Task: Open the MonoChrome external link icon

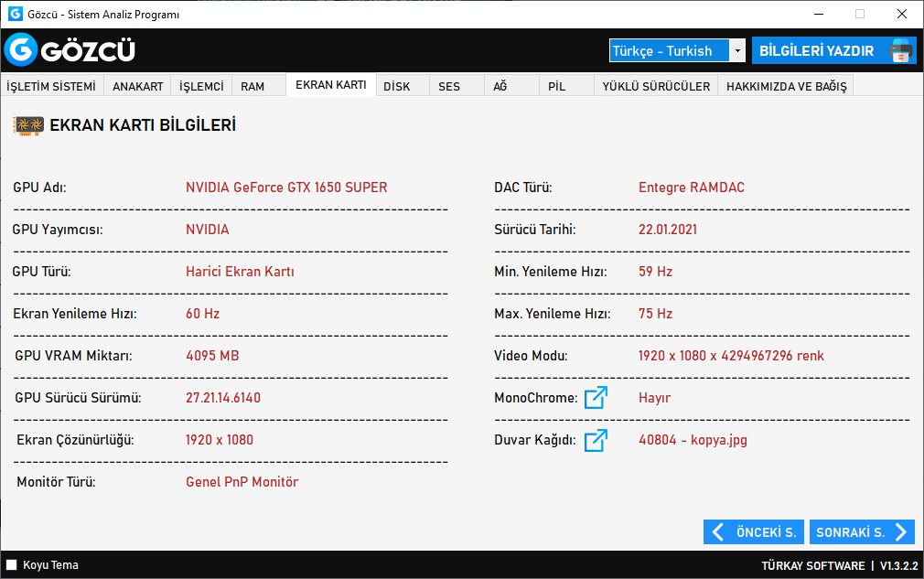Action: 596,398
